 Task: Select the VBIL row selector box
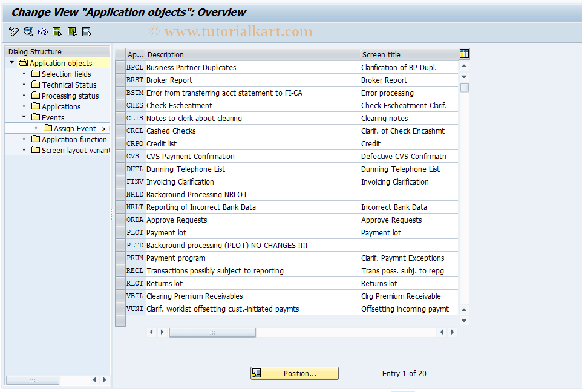pyautogui.click(x=120, y=296)
